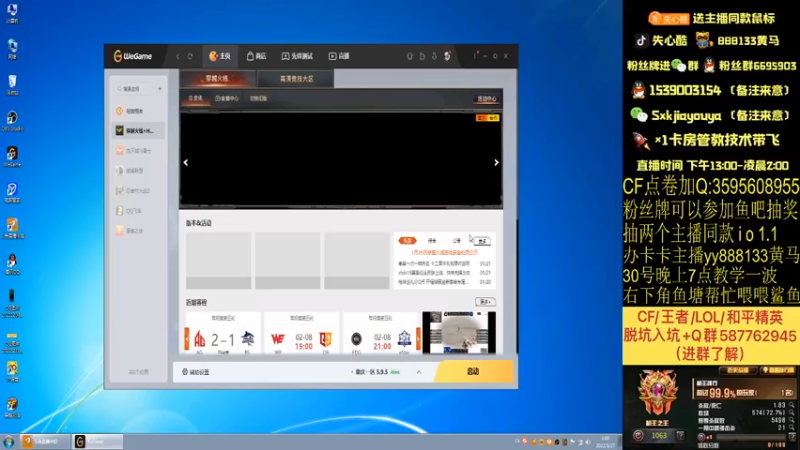
Task: Open the AG 2-1 match card
Action: click(223, 333)
